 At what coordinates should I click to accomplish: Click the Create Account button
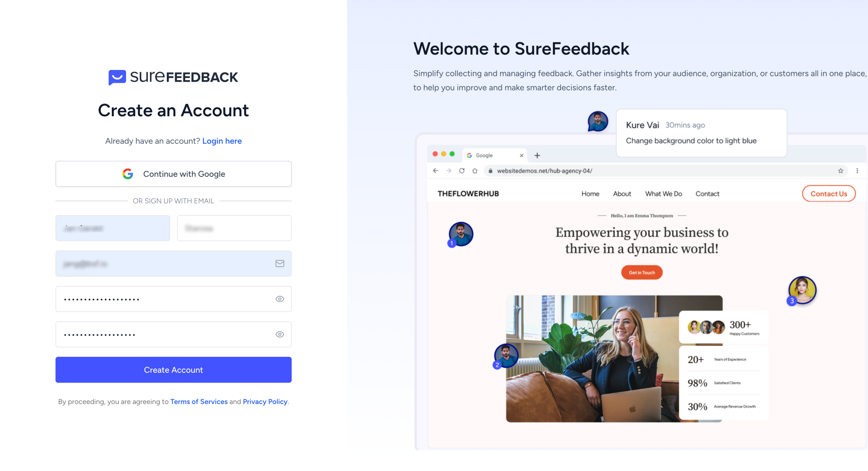[174, 370]
